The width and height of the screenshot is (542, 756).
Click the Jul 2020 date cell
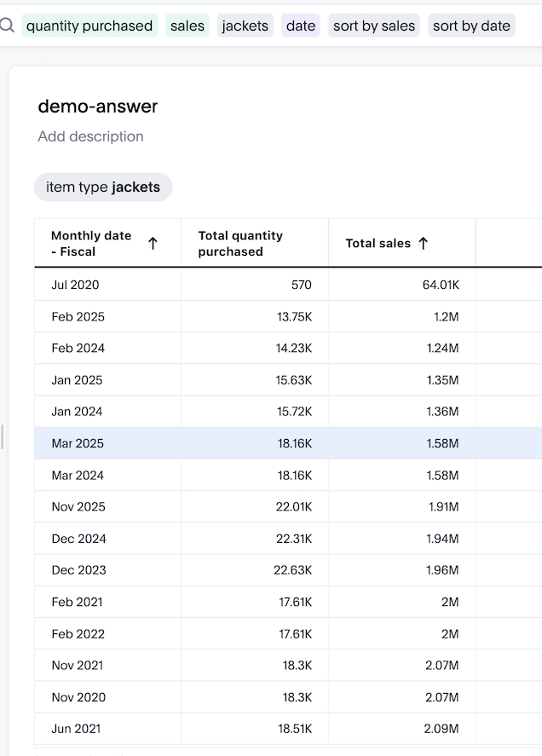tap(75, 285)
